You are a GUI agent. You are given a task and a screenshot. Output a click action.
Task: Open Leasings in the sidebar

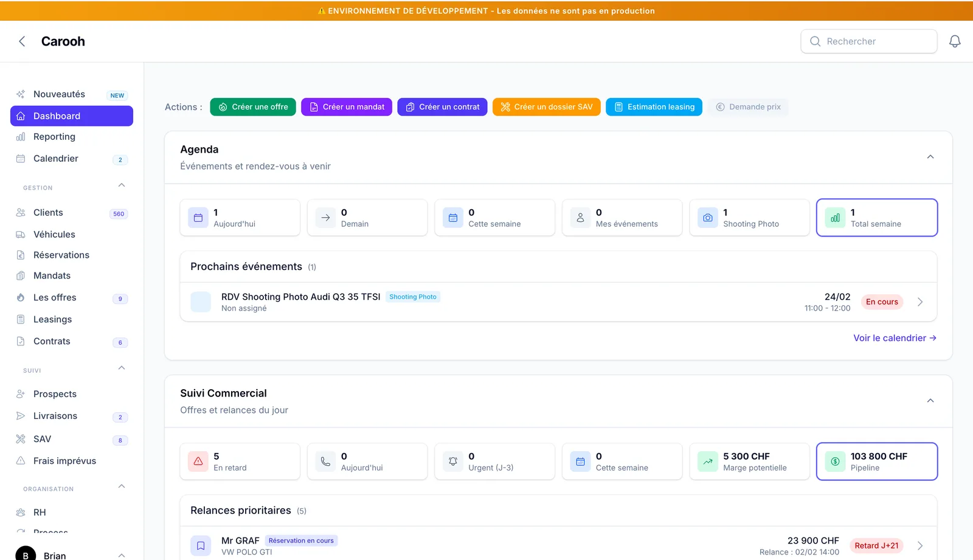pyautogui.click(x=72, y=320)
